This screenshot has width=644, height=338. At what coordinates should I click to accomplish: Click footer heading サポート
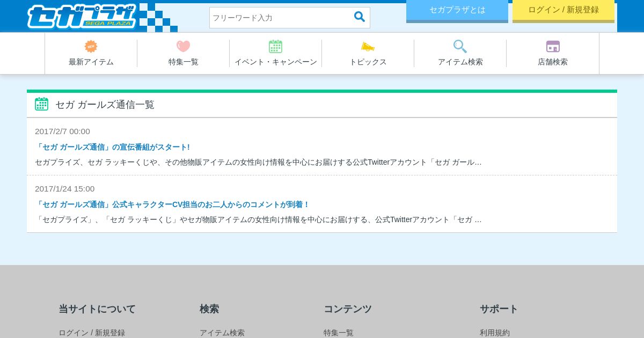499,309
